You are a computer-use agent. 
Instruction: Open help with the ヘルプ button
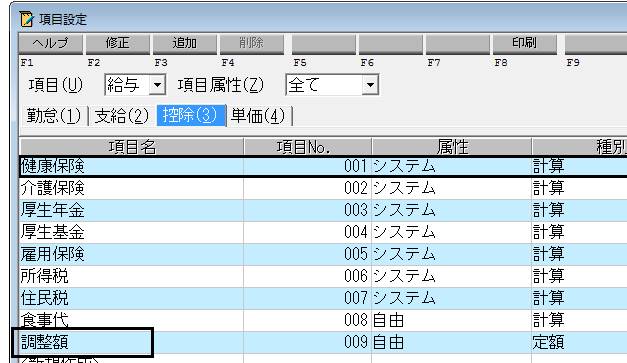click(51, 44)
